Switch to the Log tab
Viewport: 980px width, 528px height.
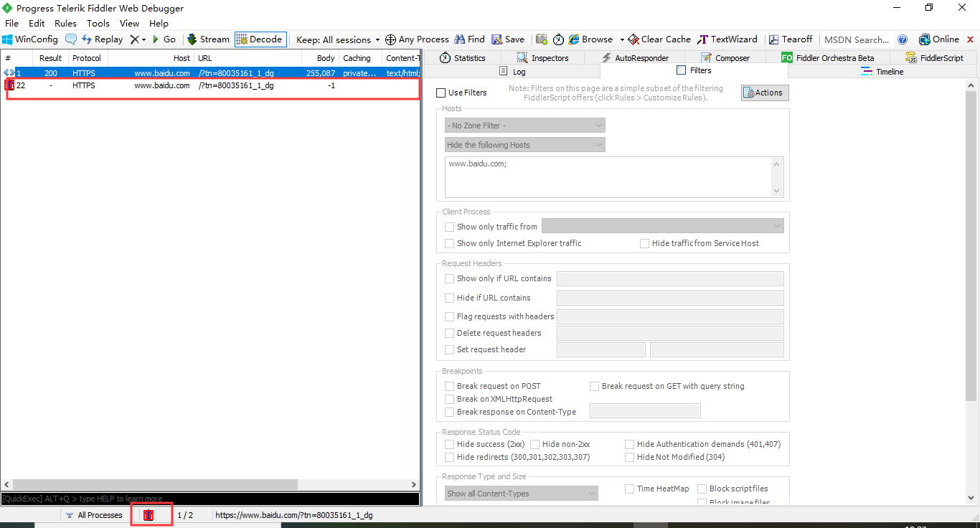[512, 72]
